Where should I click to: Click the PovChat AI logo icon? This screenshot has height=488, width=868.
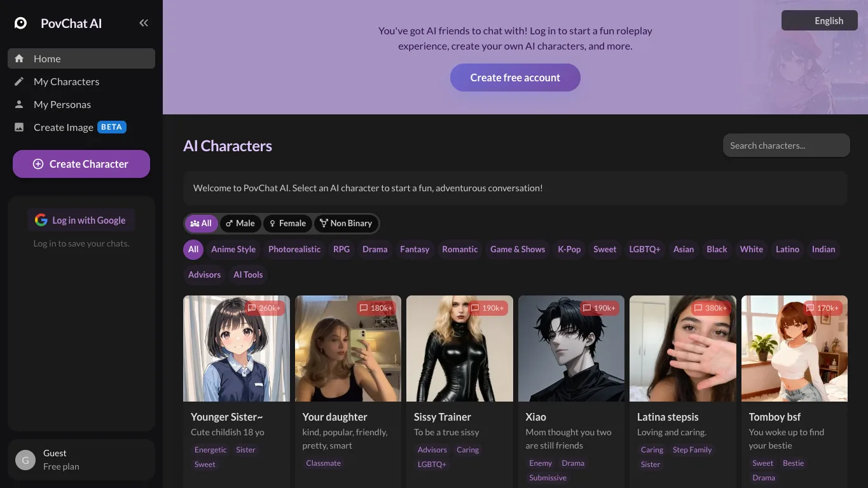21,24
